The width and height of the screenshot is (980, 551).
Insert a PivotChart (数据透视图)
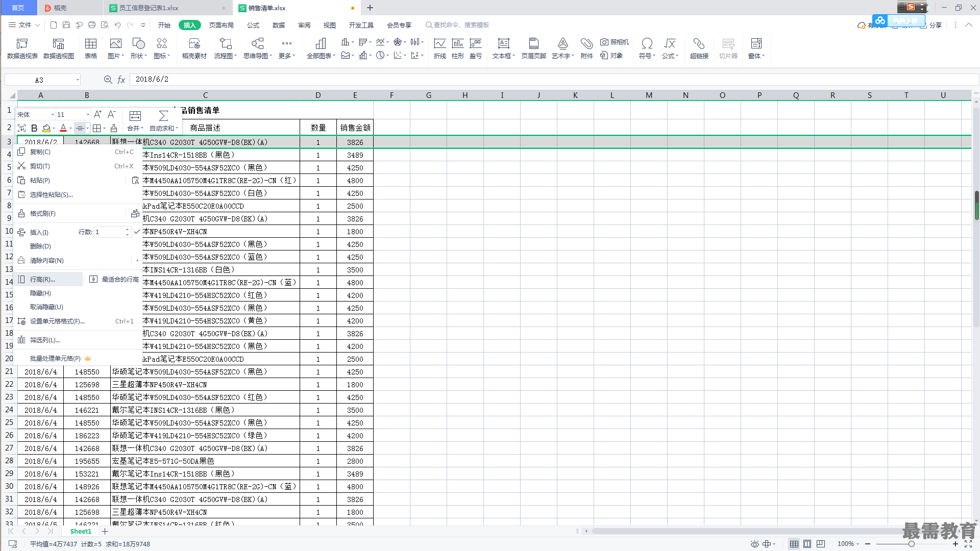point(59,48)
